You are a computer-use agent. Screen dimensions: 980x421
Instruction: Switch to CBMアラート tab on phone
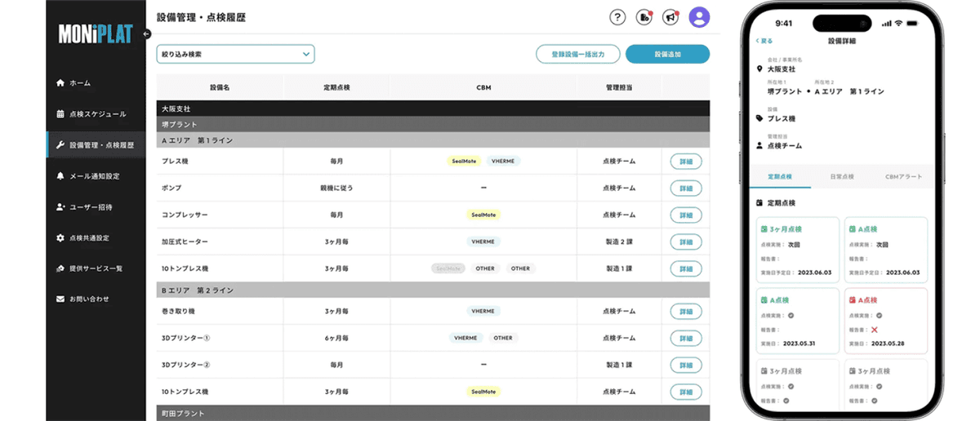point(903,176)
